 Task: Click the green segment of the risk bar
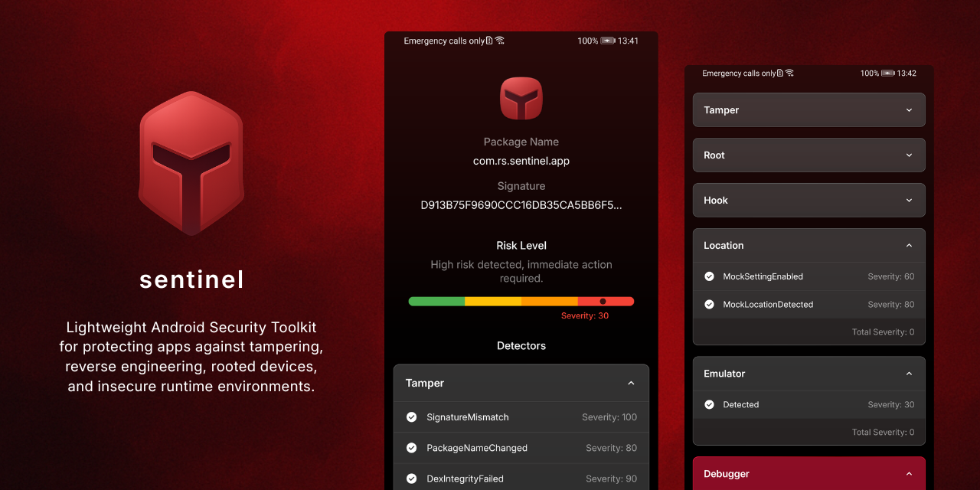click(x=436, y=302)
